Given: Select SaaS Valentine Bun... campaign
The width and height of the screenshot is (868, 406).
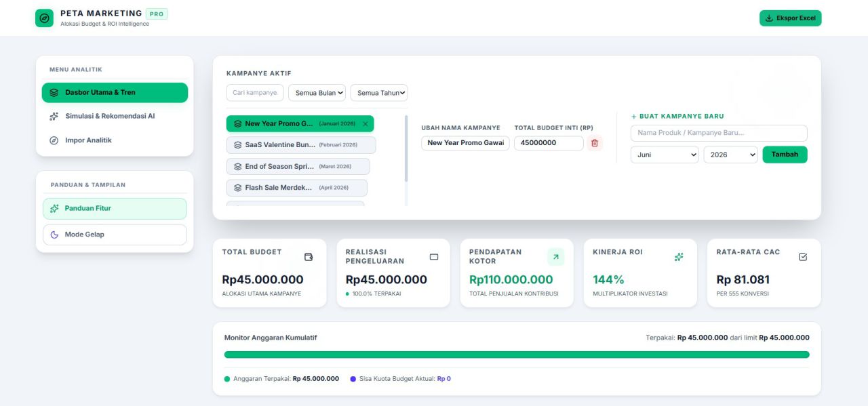Looking at the screenshot, I should coord(301,145).
